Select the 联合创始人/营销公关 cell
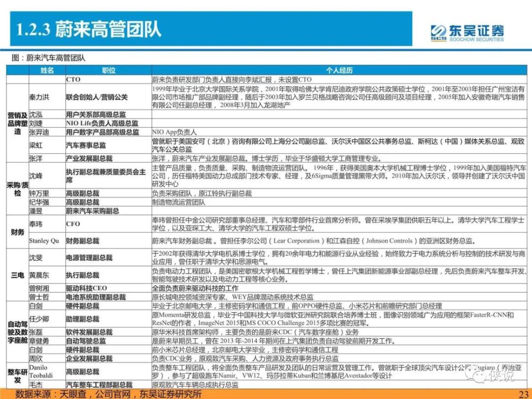 109,97
